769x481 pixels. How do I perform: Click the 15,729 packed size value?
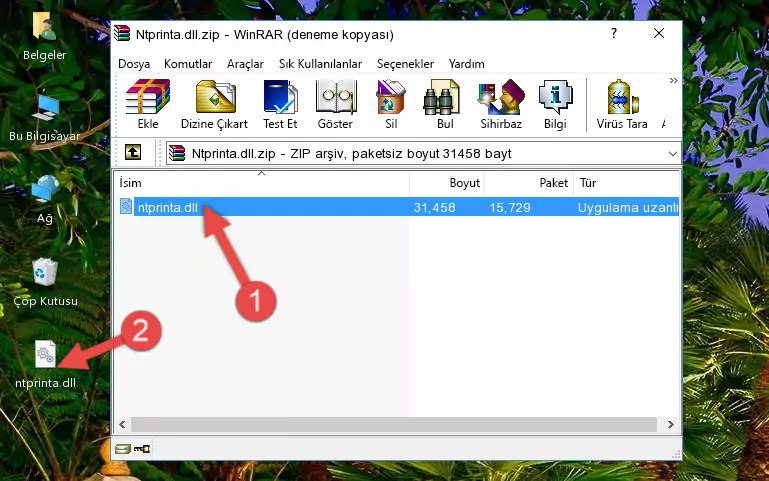510,208
